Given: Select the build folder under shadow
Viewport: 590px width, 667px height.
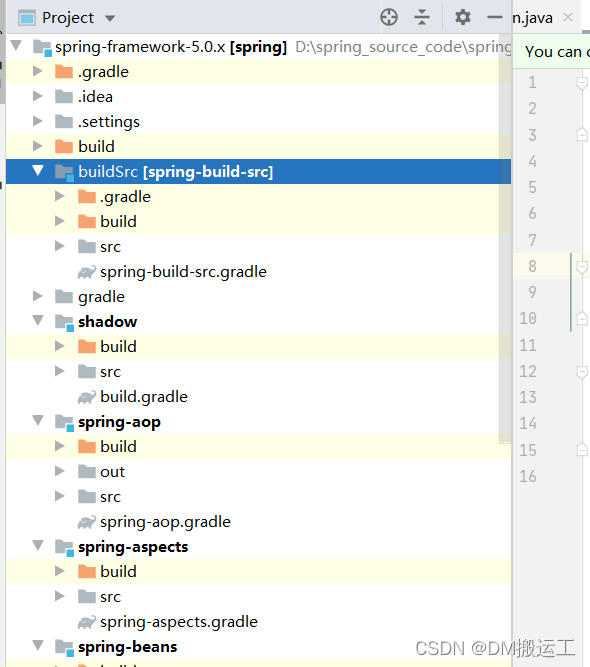Looking at the screenshot, I should coord(259,347).
